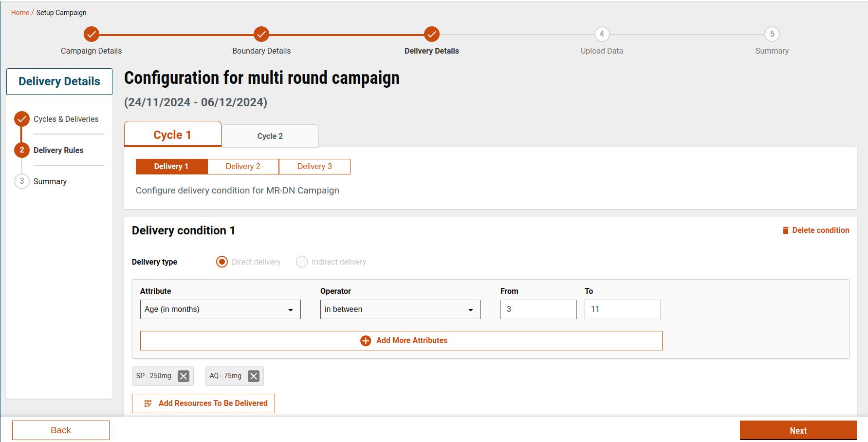868x442 pixels.
Task: Open the Delivery 3 tab
Action: [314, 167]
